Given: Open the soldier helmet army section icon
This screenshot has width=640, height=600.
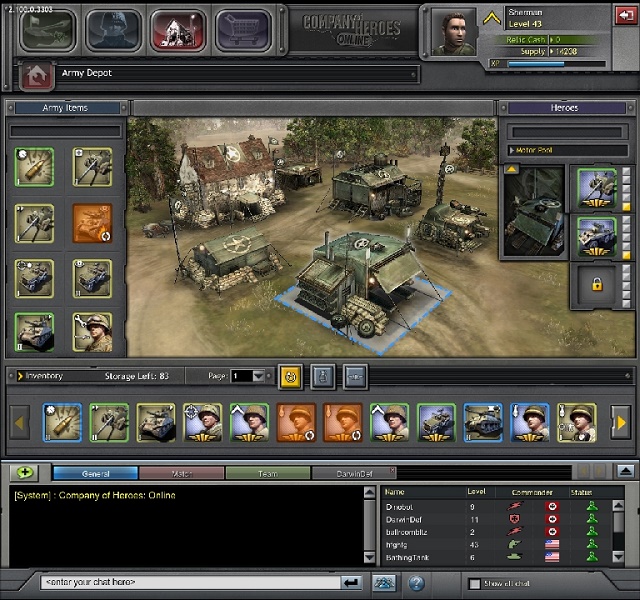Looking at the screenshot, I should click(113, 31).
